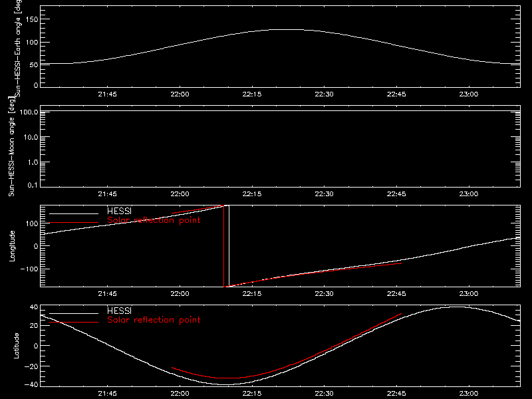Click 'Solar reflection point' legend label in Longitude plot
532x399 pixels.
[x=154, y=220]
